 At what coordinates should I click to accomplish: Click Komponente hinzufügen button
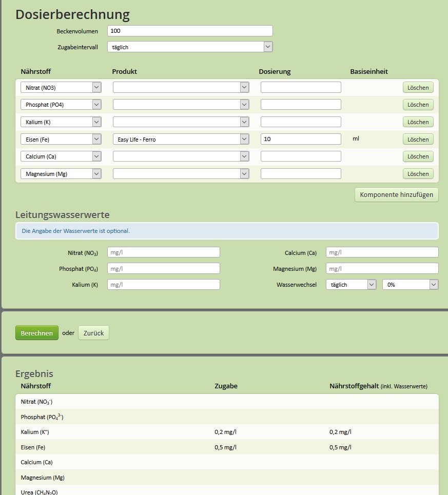tap(396, 195)
